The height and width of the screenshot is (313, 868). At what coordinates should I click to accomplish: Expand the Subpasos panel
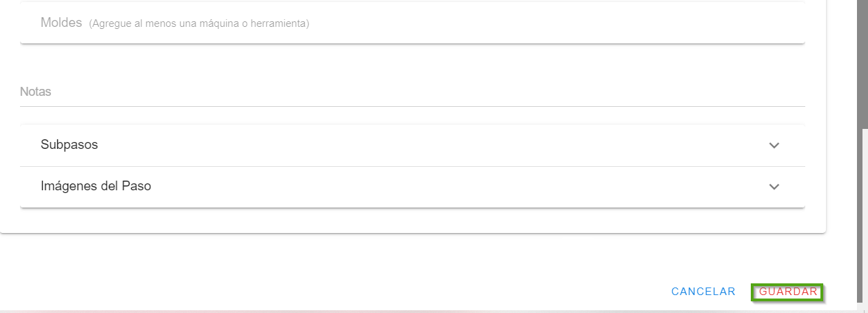click(412, 145)
